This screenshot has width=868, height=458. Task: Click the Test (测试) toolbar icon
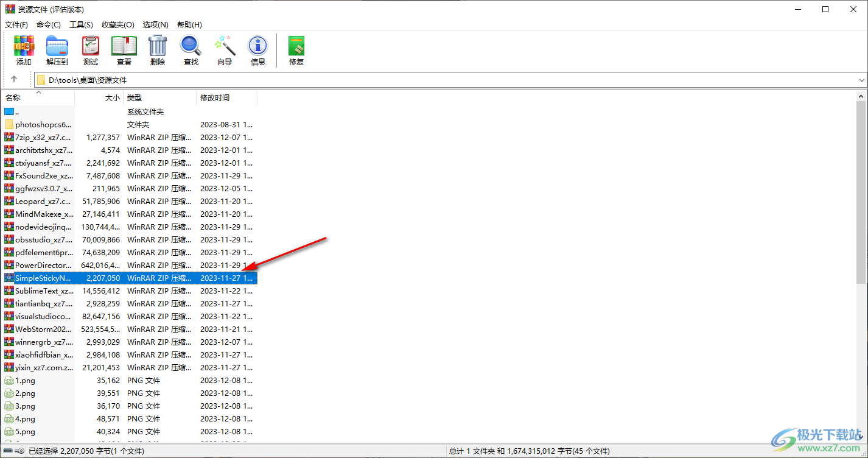click(x=91, y=51)
